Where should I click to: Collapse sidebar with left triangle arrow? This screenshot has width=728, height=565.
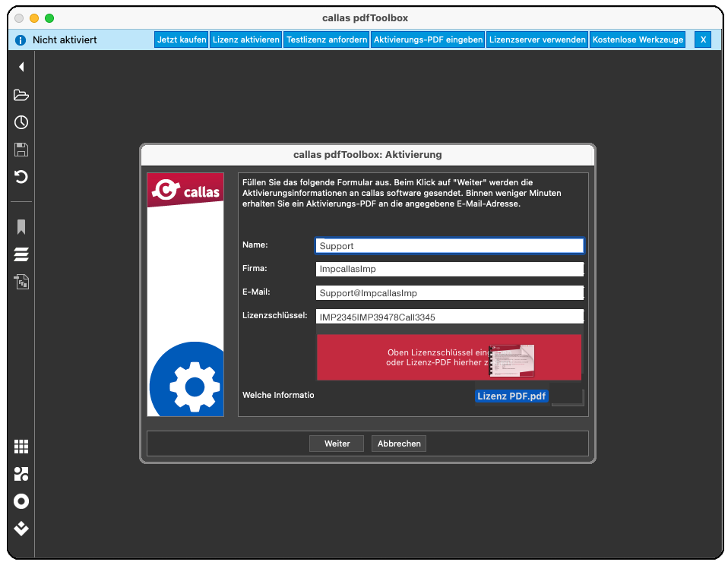[x=21, y=67]
